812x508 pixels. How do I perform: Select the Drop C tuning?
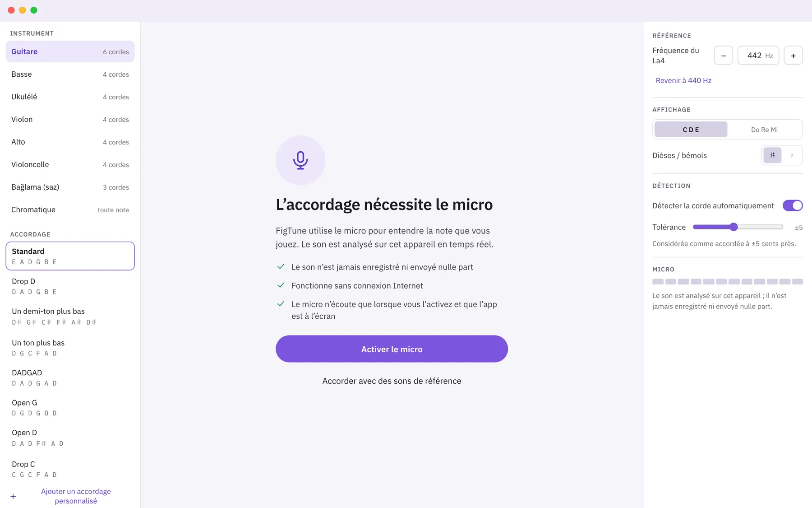pos(70,469)
